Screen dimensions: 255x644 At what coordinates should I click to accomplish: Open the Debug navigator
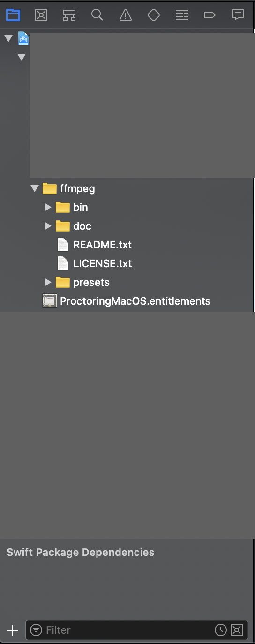[x=181, y=15]
